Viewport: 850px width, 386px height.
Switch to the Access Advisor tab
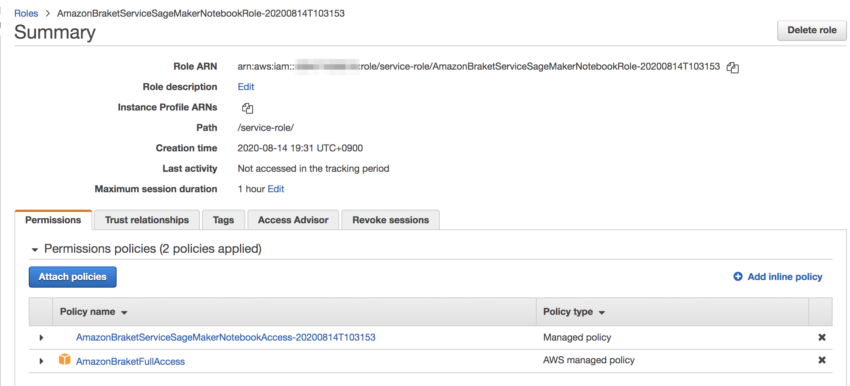(293, 220)
